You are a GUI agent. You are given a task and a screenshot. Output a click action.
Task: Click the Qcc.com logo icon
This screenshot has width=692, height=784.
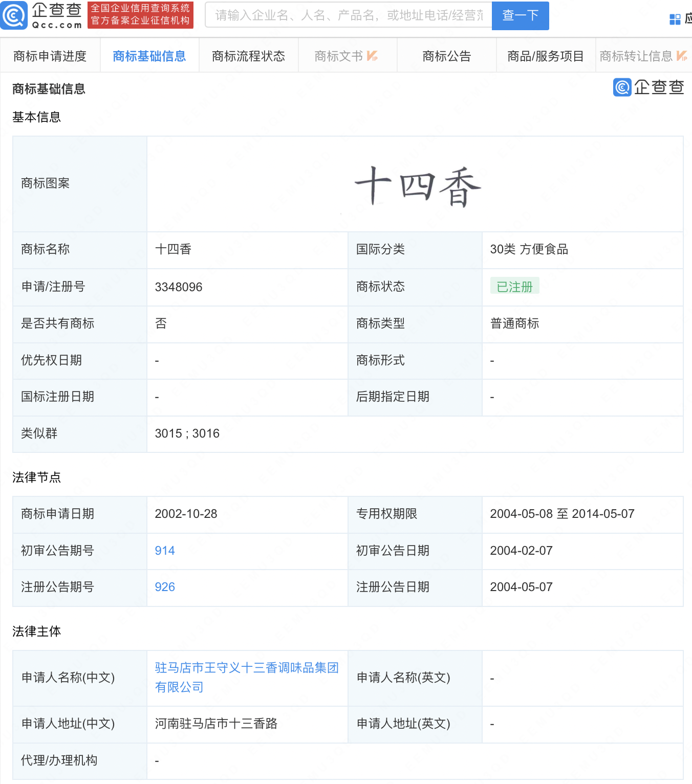[x=14, y=15]
